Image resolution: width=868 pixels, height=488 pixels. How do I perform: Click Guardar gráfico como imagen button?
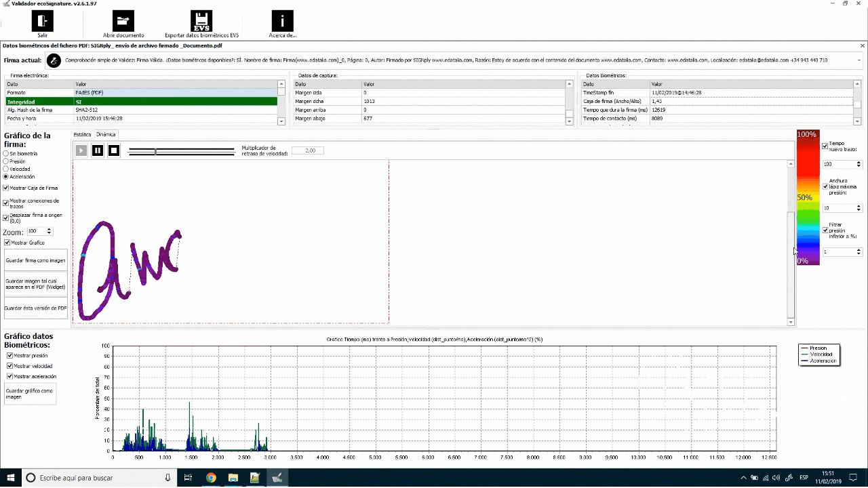point(30,394)
